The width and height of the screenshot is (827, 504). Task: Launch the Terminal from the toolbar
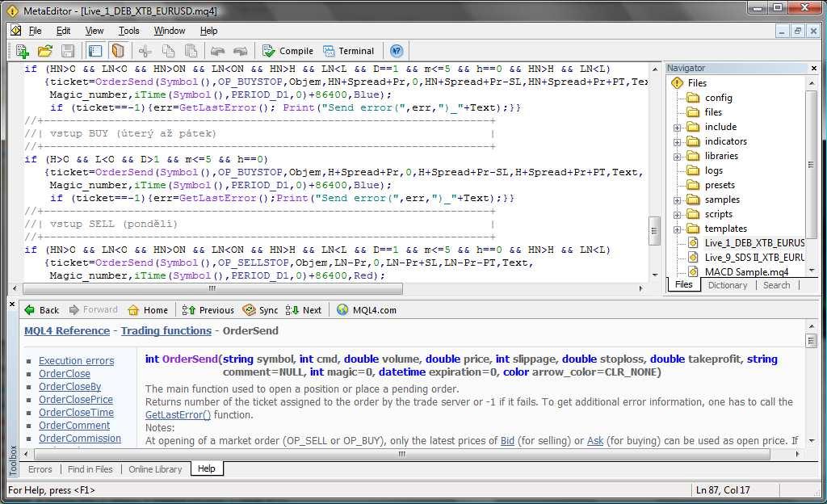(x=349, y=51)
